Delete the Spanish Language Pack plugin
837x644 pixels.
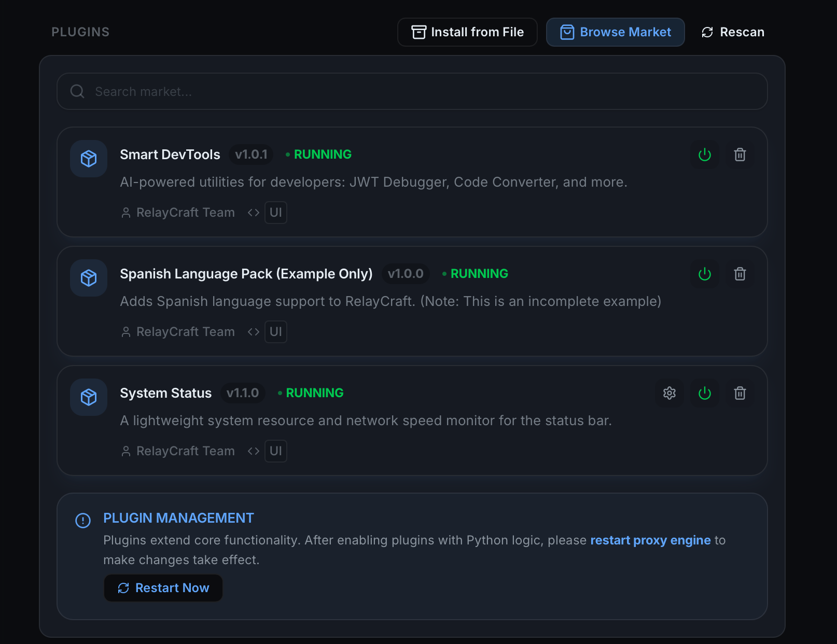point(740,274)
